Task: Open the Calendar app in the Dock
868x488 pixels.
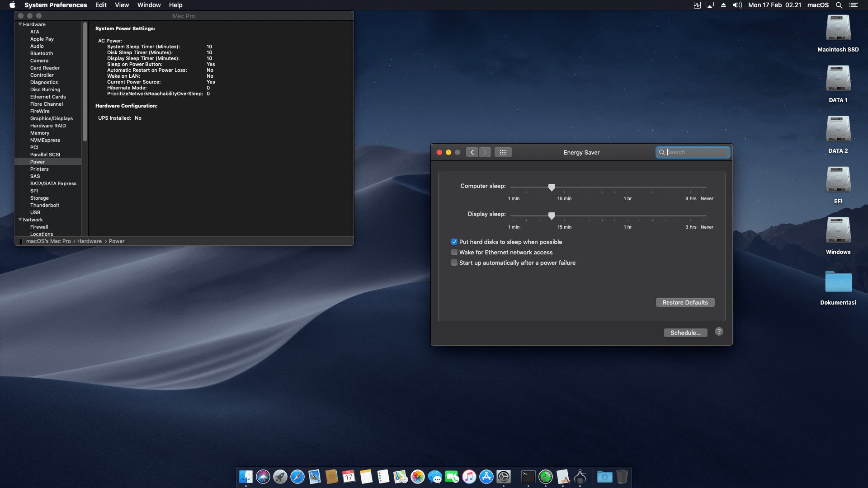Action: 349,477
